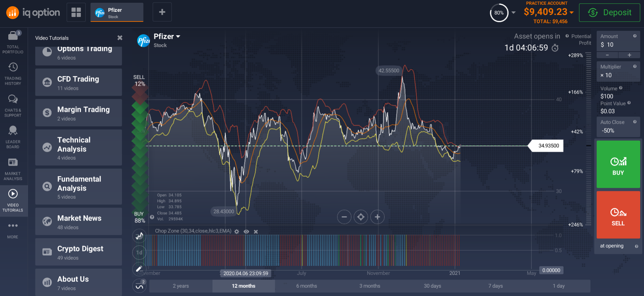Open Trading History in the sidebar
This screenshot has height=296, width=644.
(x=13, y=73)
